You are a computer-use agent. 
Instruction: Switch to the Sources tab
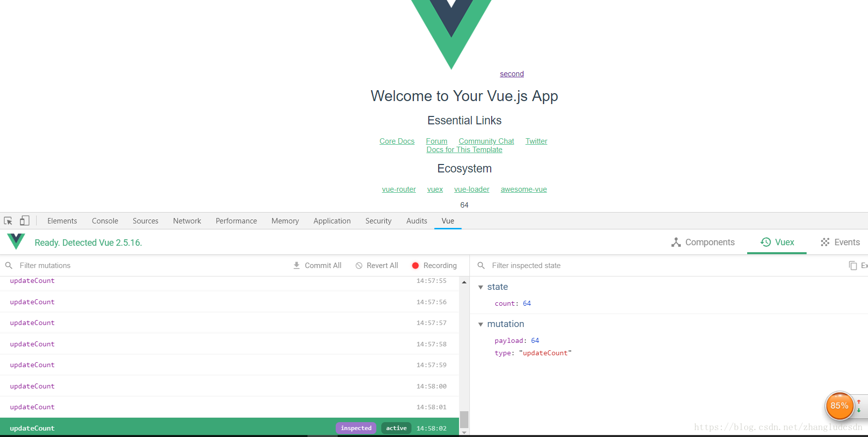(x=146, y=221)
